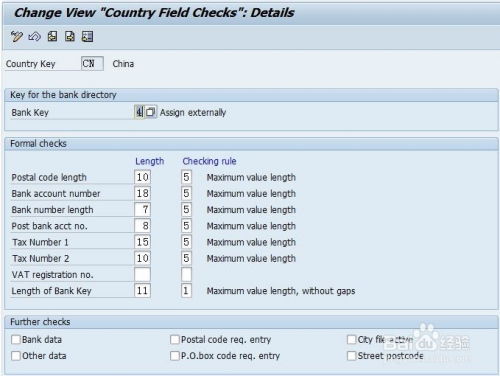This screenshot has width=500, height=376.
Task: Click the Bank Key input field
Action: coord(139,112)
